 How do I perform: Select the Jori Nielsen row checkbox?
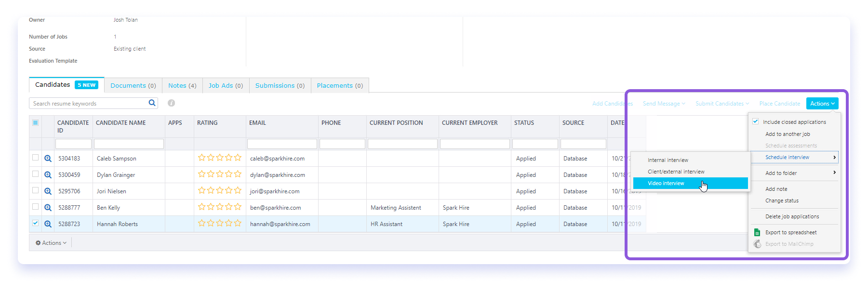[35, 190]
